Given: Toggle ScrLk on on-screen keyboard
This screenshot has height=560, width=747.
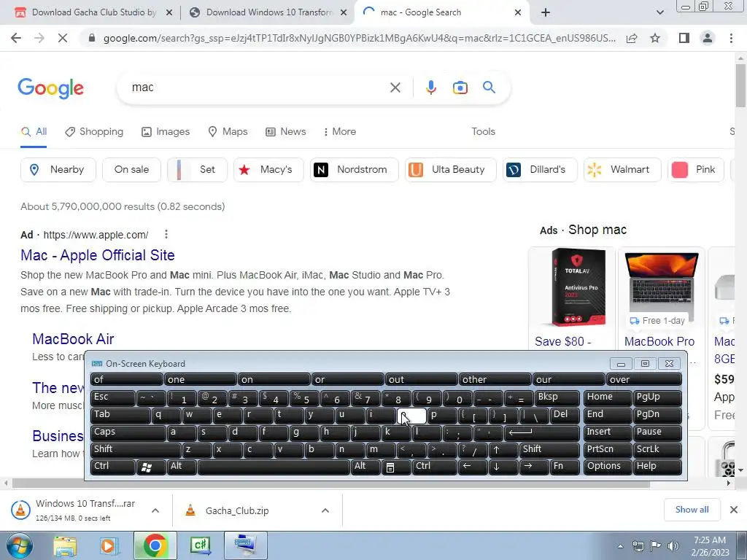Looking at the screenshot, I should 657,450.
